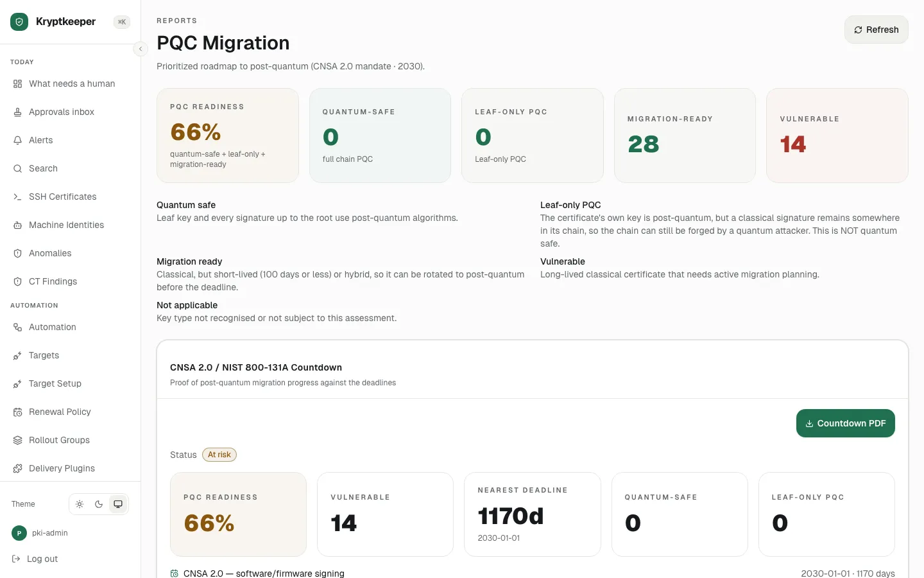Click the Countdown PDF download button
Screen dimensions: 924x578
click(x=846, y=423)
